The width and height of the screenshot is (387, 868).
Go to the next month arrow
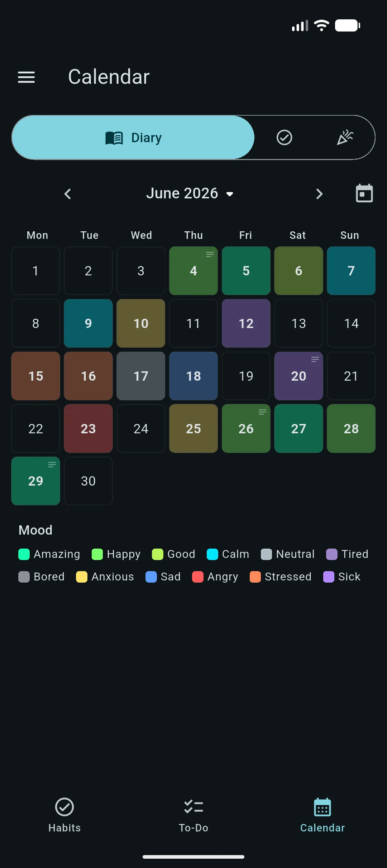319,194
